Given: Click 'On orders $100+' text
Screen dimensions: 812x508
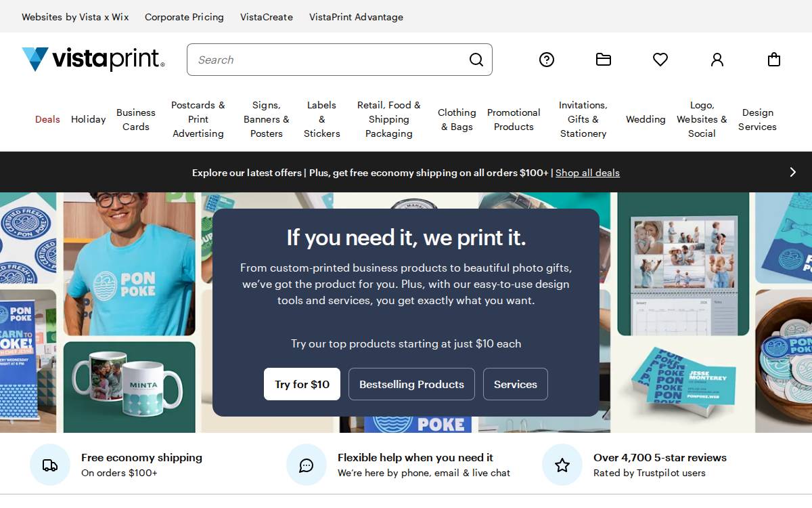Looking at the screenshot, I should [119, 473].
